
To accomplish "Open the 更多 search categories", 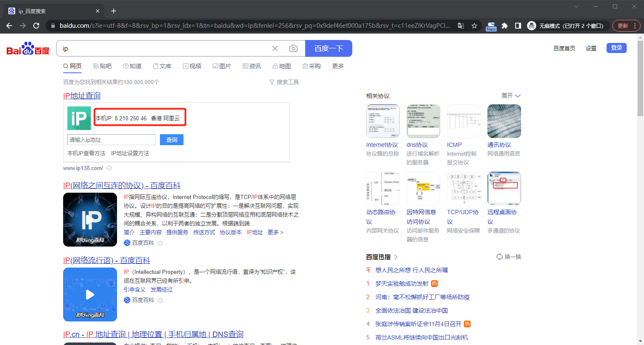I will tap(338, 66).
